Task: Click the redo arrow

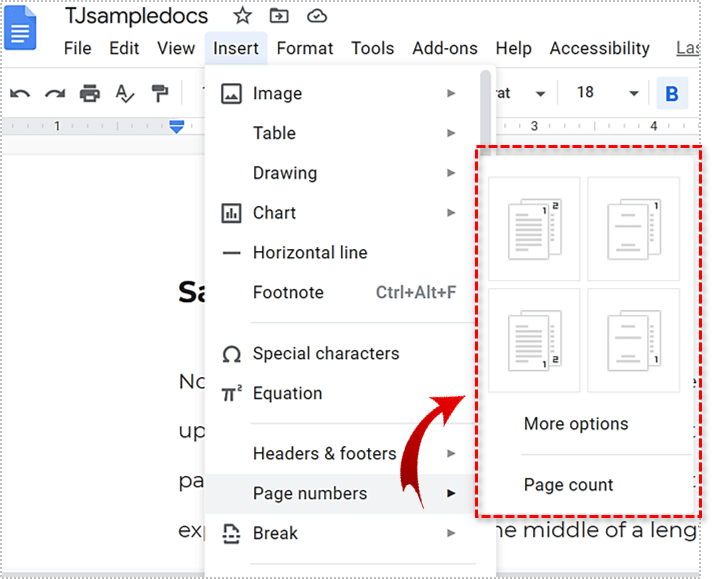Action: click(x=54, y=94)
